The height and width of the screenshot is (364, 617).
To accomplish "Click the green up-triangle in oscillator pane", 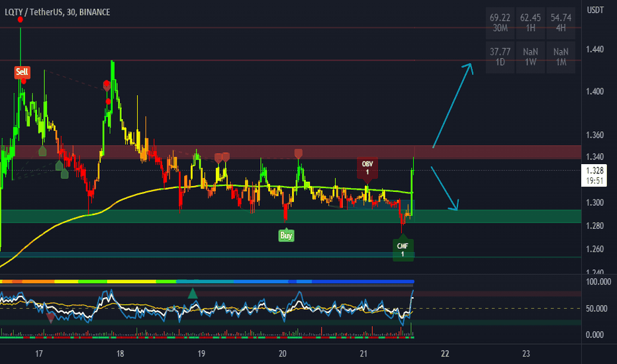I will [193, 294].
